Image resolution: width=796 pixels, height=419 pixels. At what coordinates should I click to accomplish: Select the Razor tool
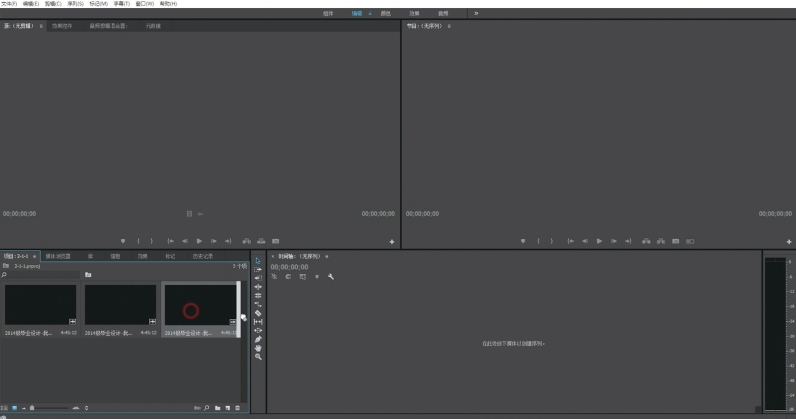[258, 313]
